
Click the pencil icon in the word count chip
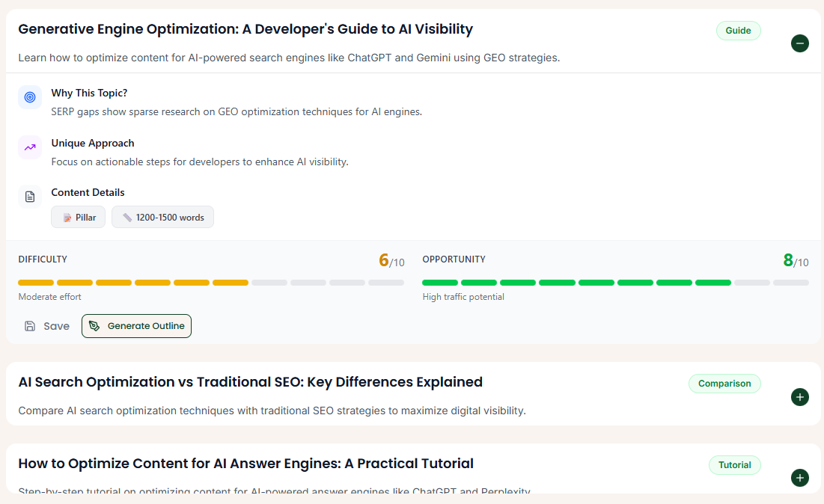(126, 217)
